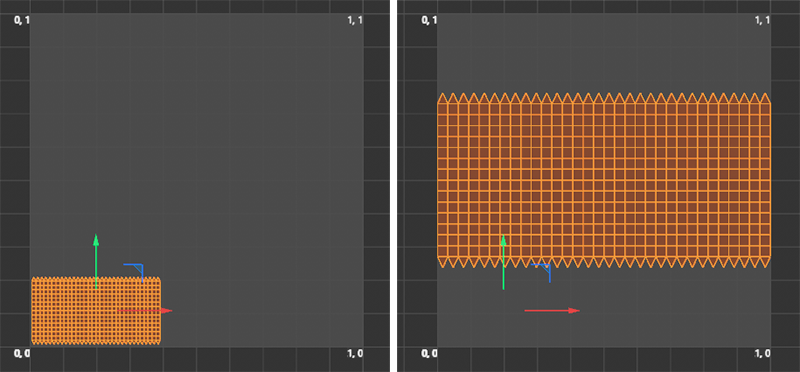Click the red horizontal arrow in left view
This screenshot has height=372, width=800.
point(144,310)
